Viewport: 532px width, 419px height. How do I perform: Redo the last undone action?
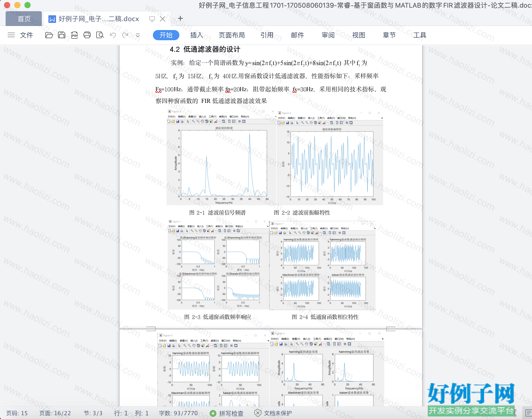coord(125,35)
